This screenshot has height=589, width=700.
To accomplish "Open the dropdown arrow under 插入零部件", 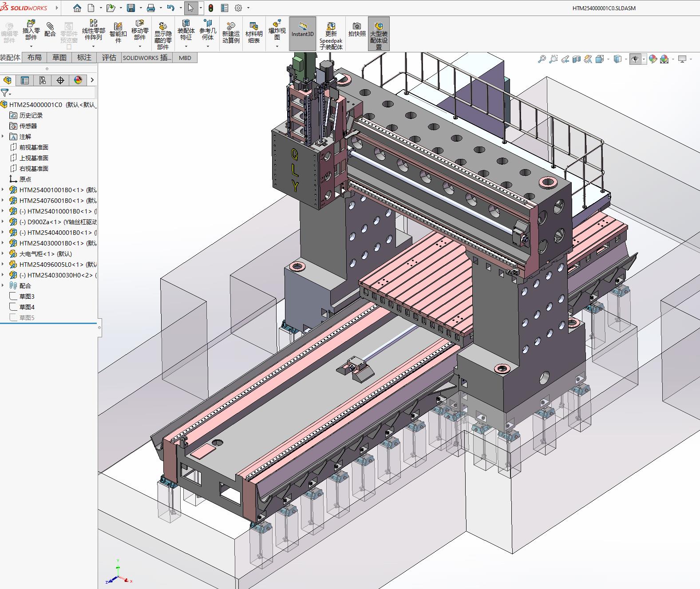I will (31, 47).
